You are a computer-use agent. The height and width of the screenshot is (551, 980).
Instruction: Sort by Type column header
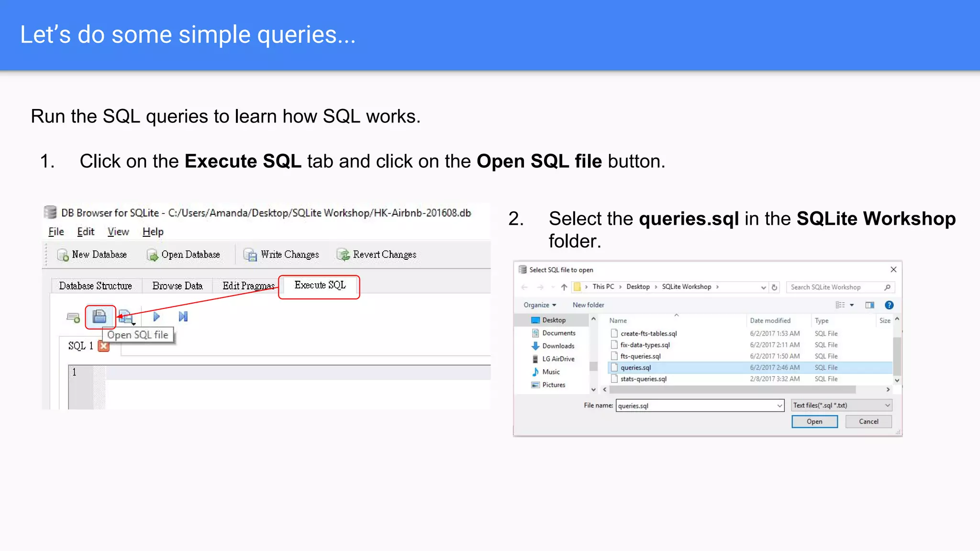point(822,320)
